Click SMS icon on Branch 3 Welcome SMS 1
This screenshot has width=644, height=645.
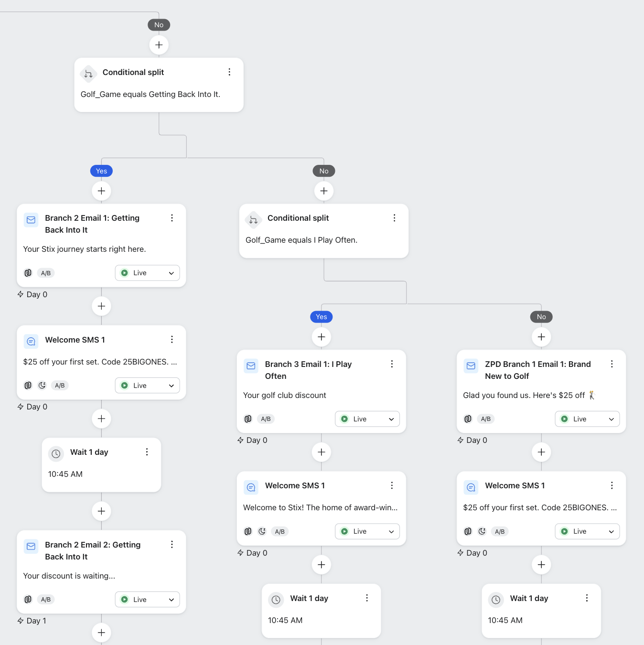(251, 487)
